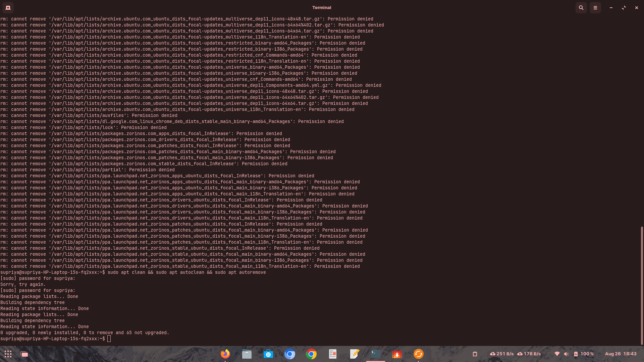
Task: Click the zorinos_patches_ubuntu_dists_focal_InRelease line
Action: tap(161, 224)
